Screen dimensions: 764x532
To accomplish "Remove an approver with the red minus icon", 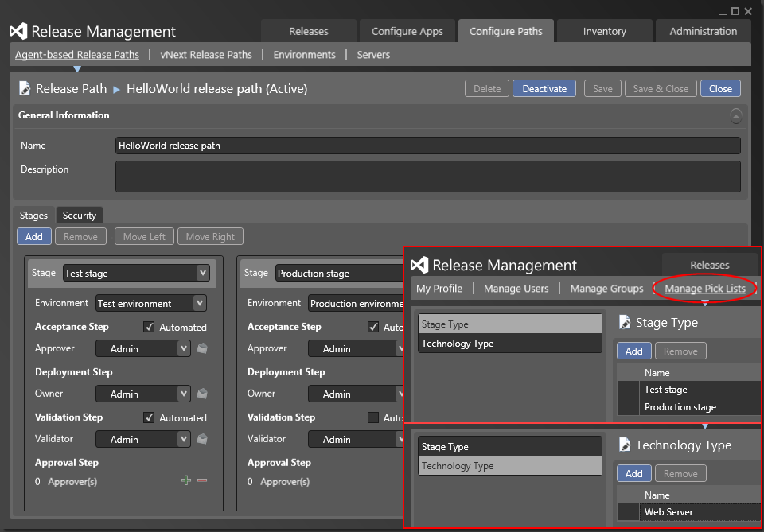I will pos(202,480).
